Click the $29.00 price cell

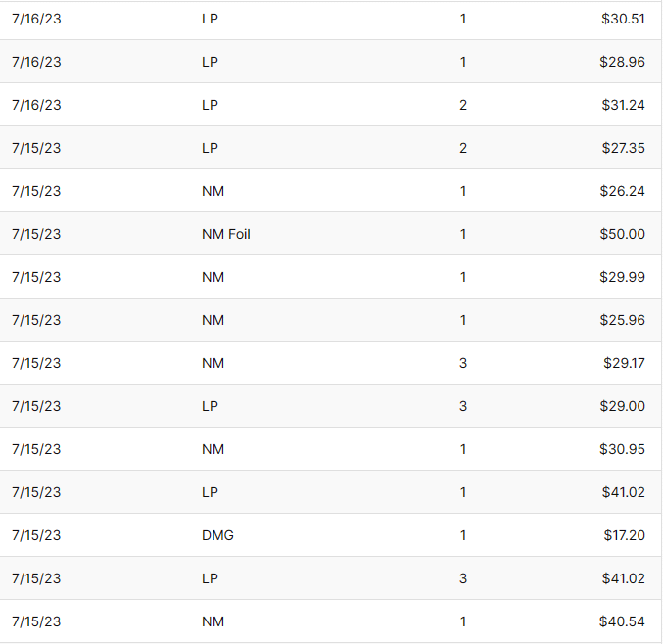coord(623,406)
